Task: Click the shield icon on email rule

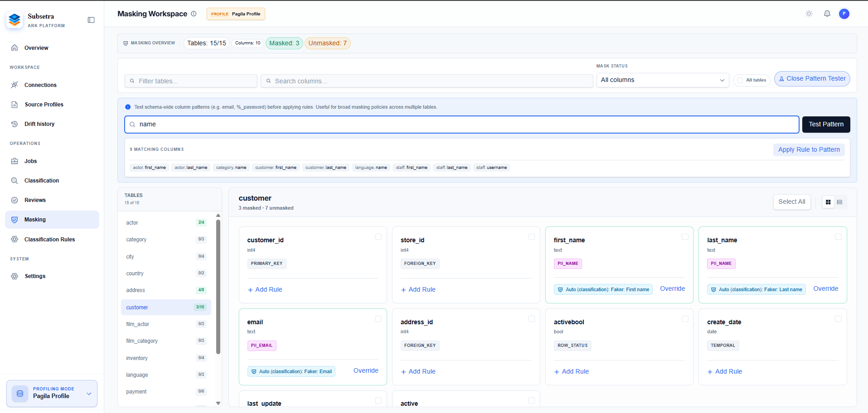Action: pyautogui.click(x=254, y=372)
